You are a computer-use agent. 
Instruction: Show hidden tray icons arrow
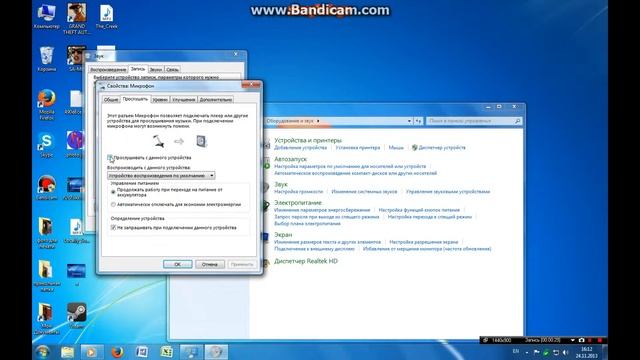point(527,352)
